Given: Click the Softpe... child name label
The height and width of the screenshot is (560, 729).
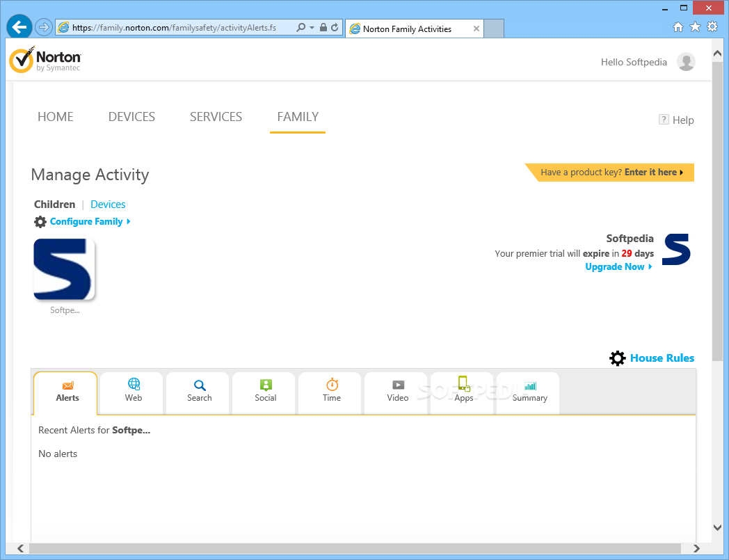Looking at the screenshot, I should (65, 310).
